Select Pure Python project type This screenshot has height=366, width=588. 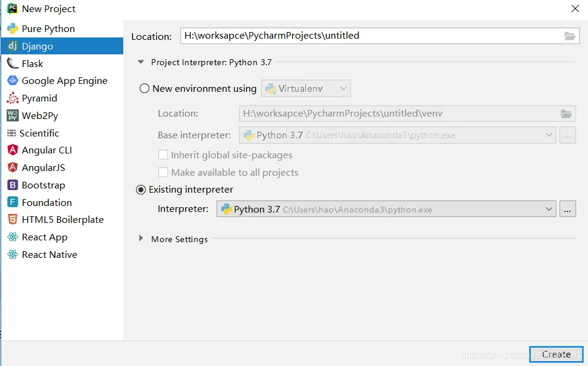click(48, 29)
